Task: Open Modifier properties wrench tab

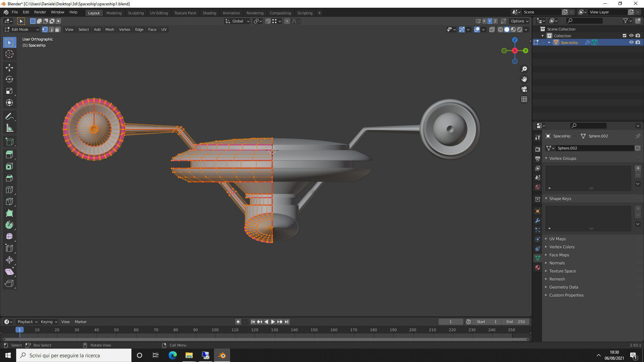Action: point(538,221)
